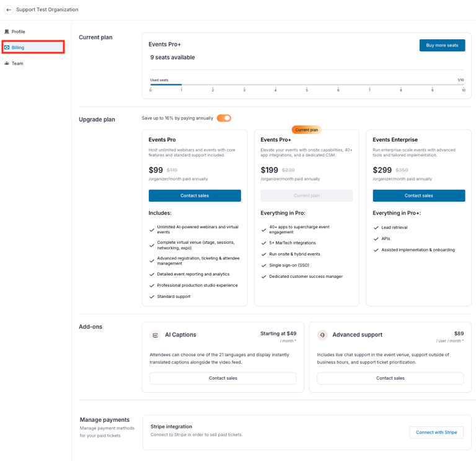Click Single sign-on (SSO) feature row

[x=285, y=266]
